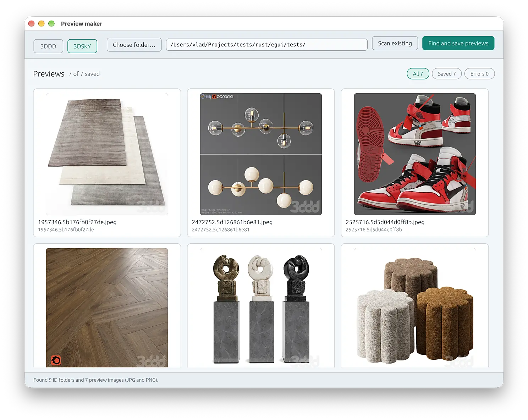The image size is (528, 420).
Task: Open the sculptures on pedestals thumbnail
Action: coord(261,308)
